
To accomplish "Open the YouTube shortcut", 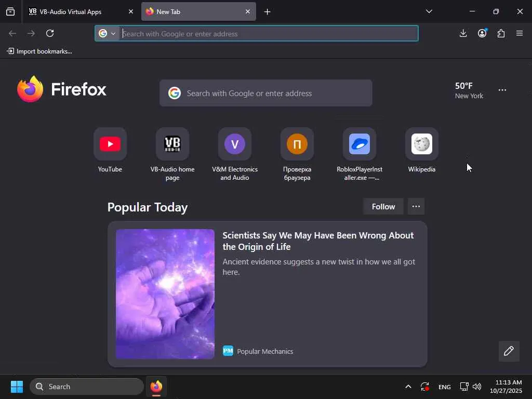I will click(110, 150).
